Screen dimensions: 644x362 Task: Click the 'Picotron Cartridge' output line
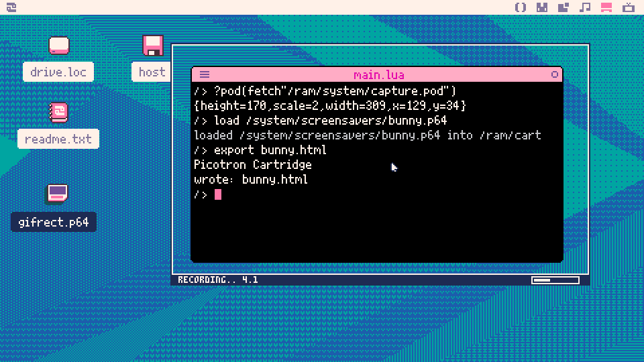pos(253,165)
